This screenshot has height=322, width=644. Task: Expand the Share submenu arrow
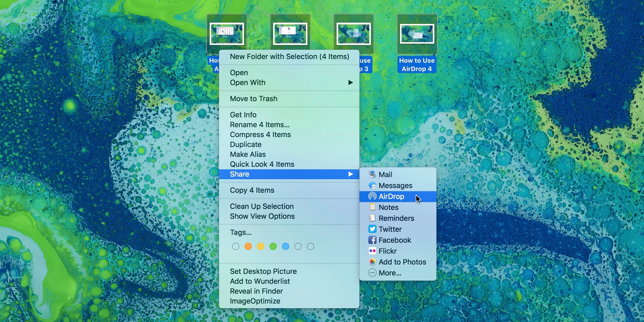(x=350, y=174)
